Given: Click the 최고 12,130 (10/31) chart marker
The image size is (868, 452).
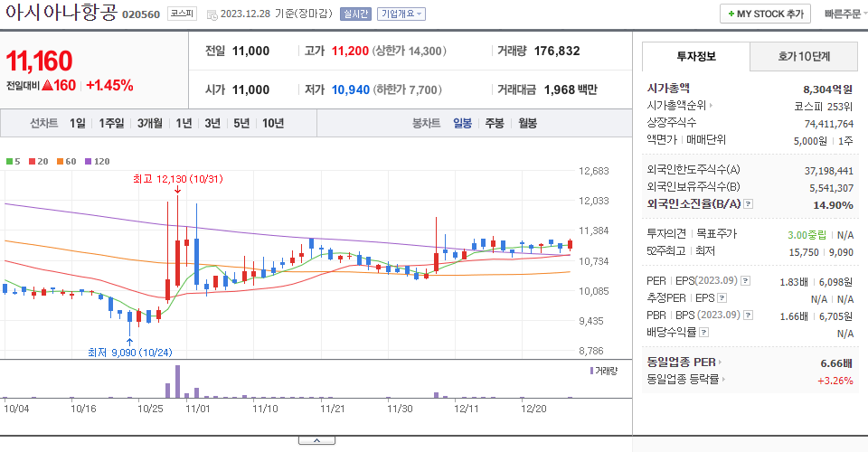Looking at the screenshot, I should coord(178,179).
